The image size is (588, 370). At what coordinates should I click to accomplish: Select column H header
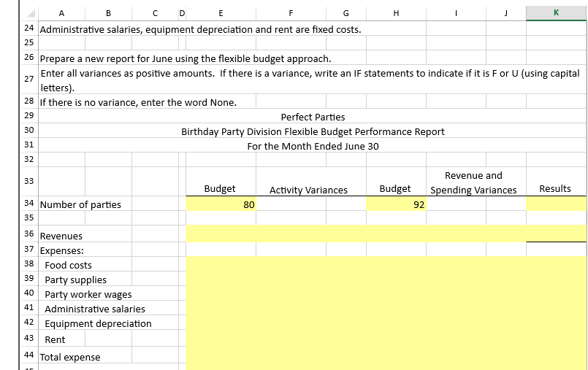pos(396,13)
